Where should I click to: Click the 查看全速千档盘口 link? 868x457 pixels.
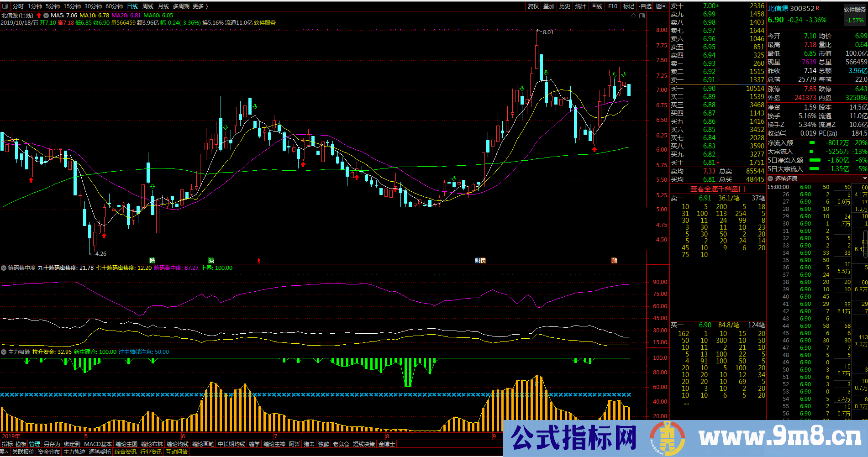(717, 189)
